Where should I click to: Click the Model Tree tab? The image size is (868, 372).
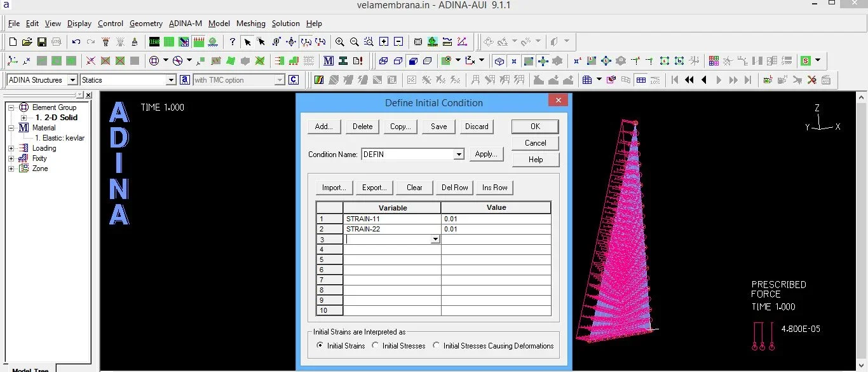pyautogui.click(x=31, y=370)
